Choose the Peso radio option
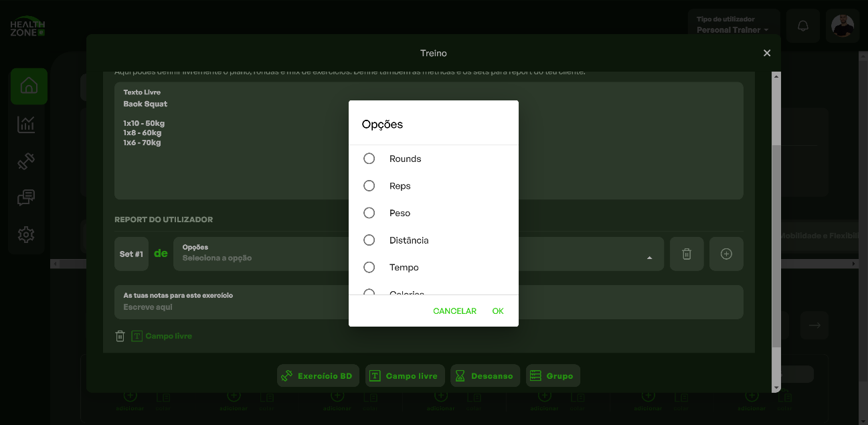The height and width of the screenshot is (425, 868). click(369, 213)
